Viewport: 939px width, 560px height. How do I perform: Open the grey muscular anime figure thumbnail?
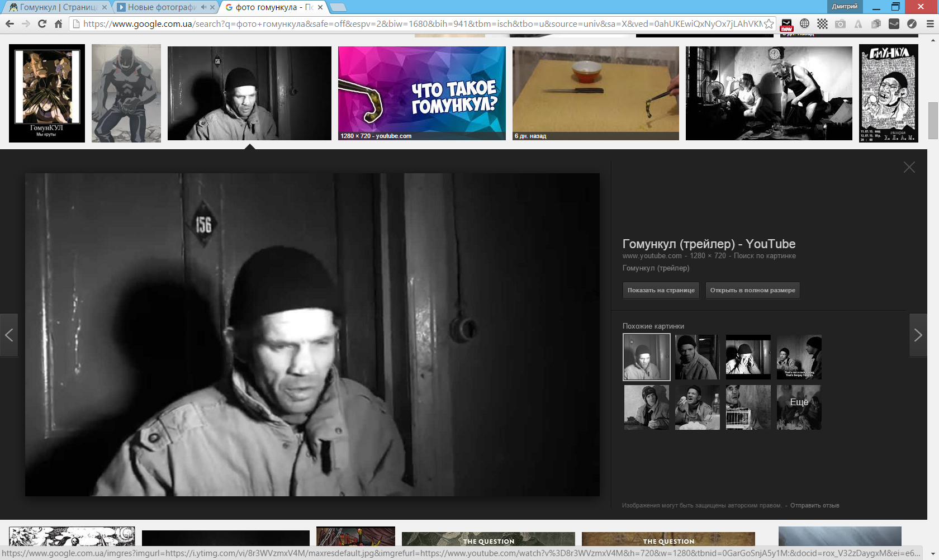pyautogui.click(x=126, y=93)
